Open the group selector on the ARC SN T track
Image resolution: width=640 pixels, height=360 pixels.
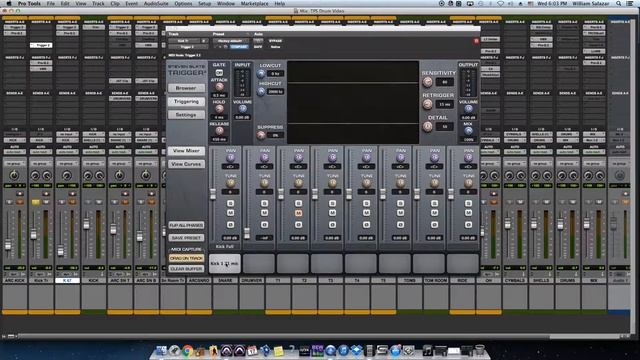119,164
